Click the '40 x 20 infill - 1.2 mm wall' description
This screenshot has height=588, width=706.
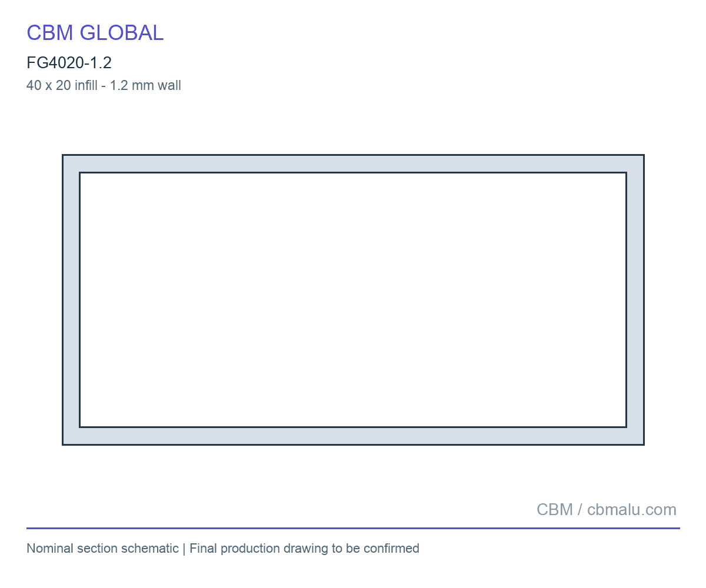point(104,85)
